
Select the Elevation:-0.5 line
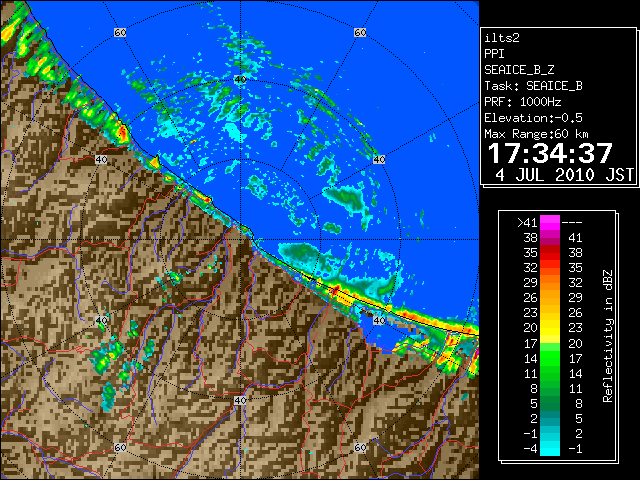coord(533,118)
